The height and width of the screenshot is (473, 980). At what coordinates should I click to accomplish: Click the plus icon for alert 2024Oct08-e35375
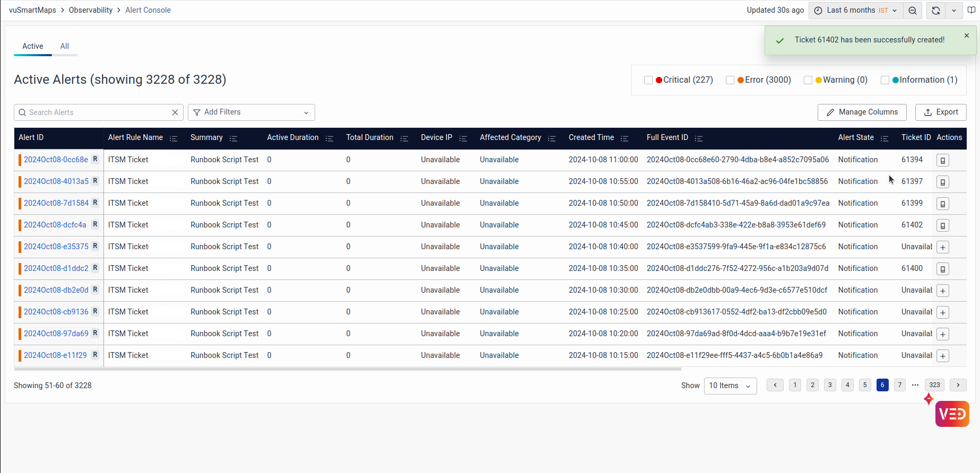point(942,247)
